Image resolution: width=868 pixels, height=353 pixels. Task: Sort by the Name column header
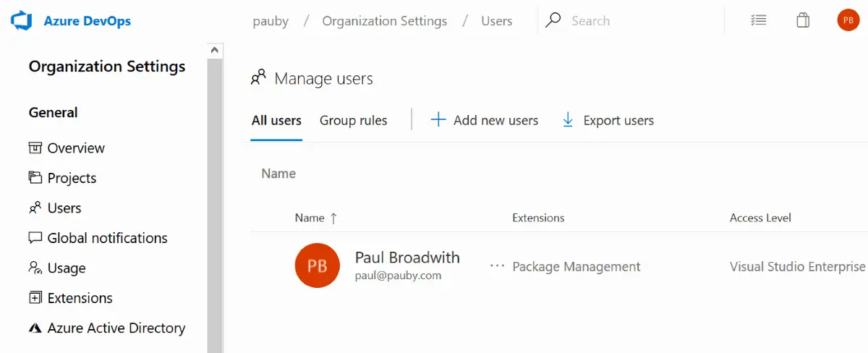coord(310,218)
